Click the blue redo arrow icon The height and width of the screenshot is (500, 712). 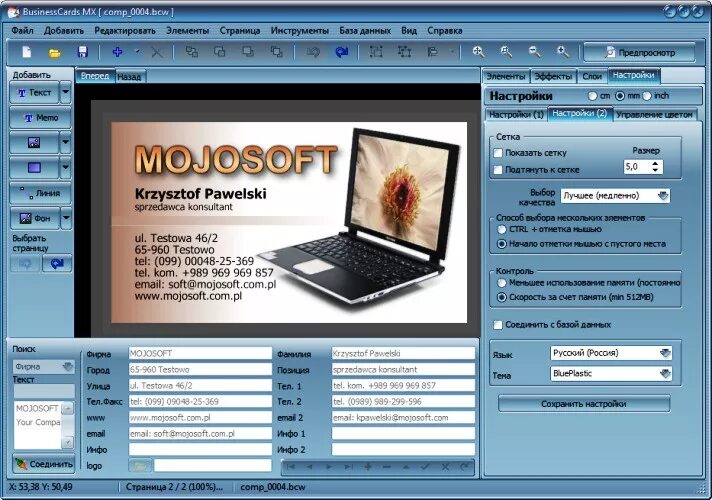point(341,53)
